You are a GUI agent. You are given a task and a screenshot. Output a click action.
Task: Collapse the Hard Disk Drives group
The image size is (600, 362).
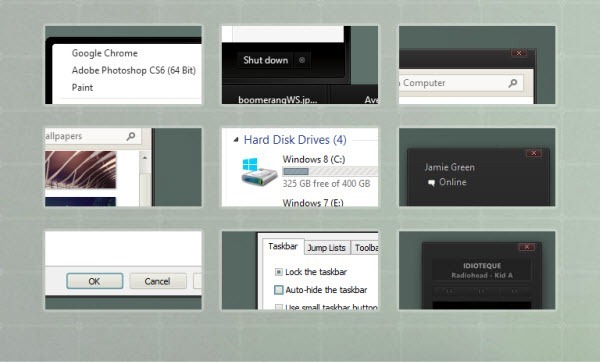(x=236, y=140)
